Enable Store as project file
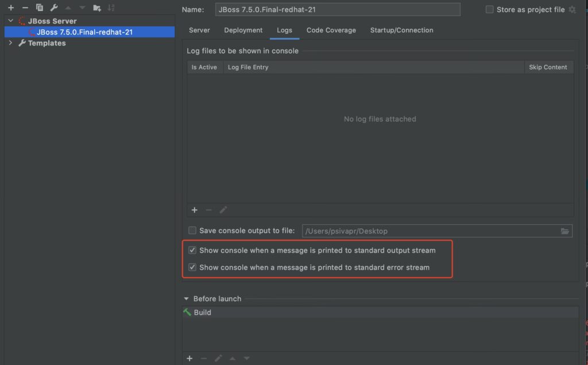The image size is (588, 365). pyautogui.click(x=489, y=10)
